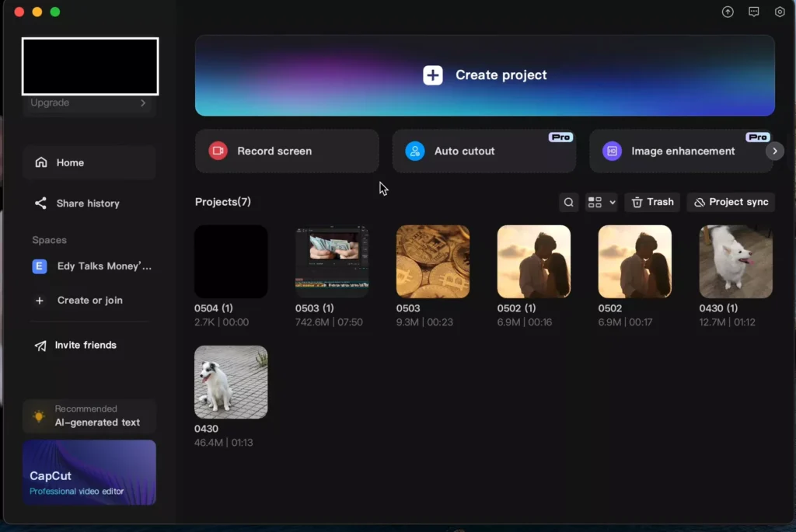
Task: Click the account profile box above Upgrade
Action: point(90,67)
